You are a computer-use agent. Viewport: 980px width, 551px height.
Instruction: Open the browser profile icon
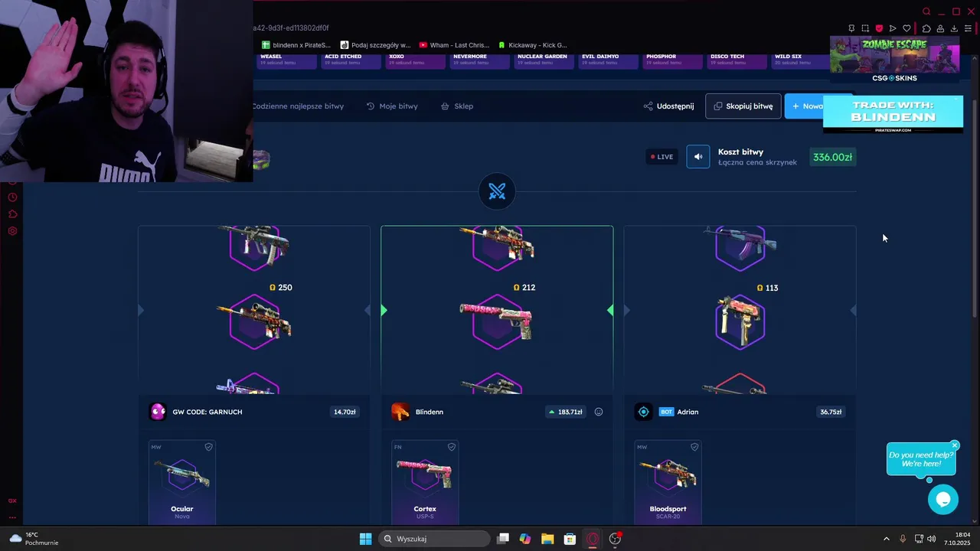point(940,28)
